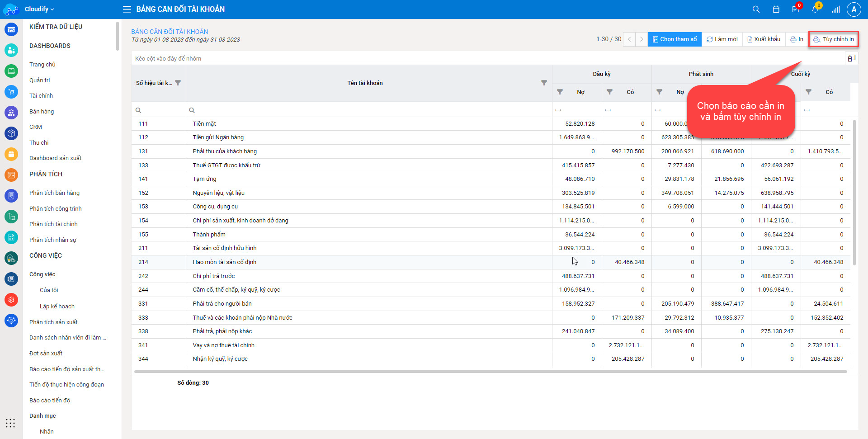Open Lập kế hoạch menu item
This screenshot has height=439, width=868.
click(57, 307)
